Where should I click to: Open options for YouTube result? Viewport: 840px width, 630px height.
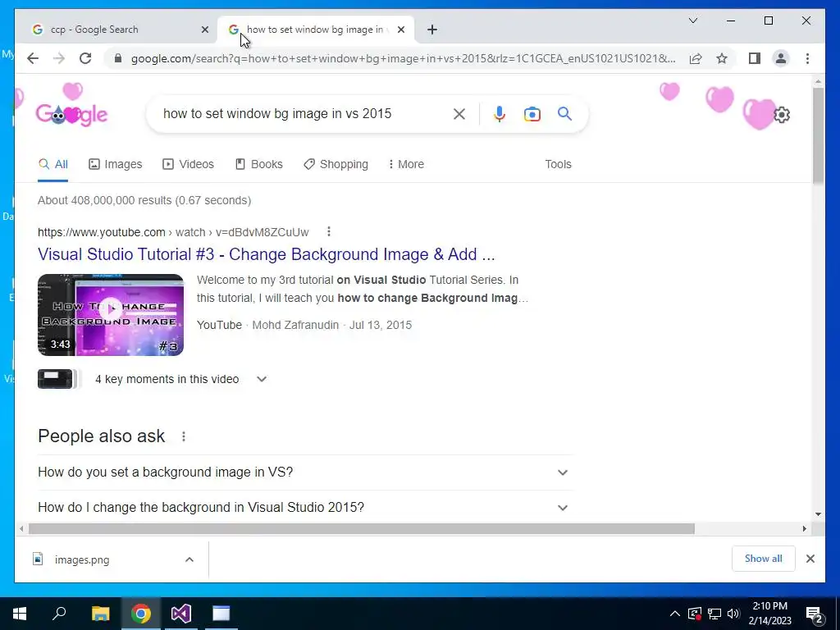[328, 231]
